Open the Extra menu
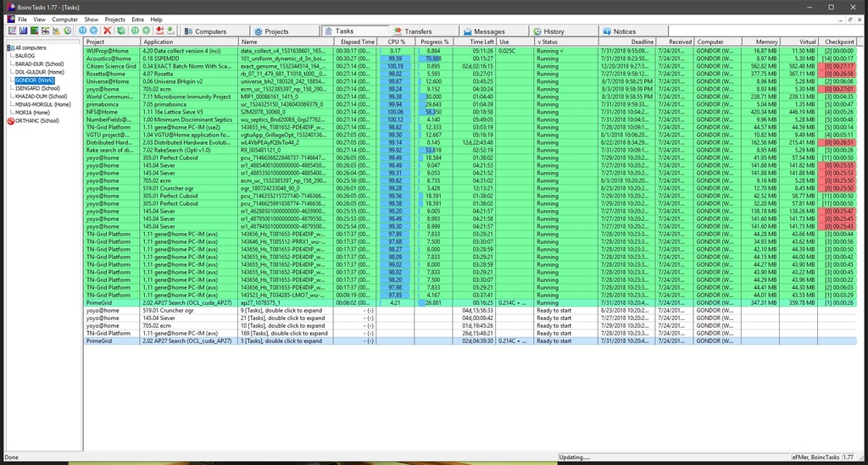This screenshot has height=465, width=868. point(137,19)
